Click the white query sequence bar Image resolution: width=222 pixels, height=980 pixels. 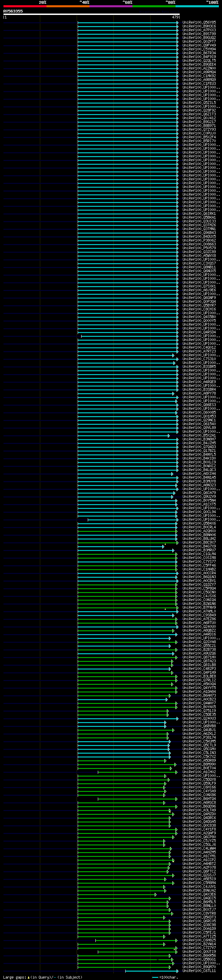92,14
